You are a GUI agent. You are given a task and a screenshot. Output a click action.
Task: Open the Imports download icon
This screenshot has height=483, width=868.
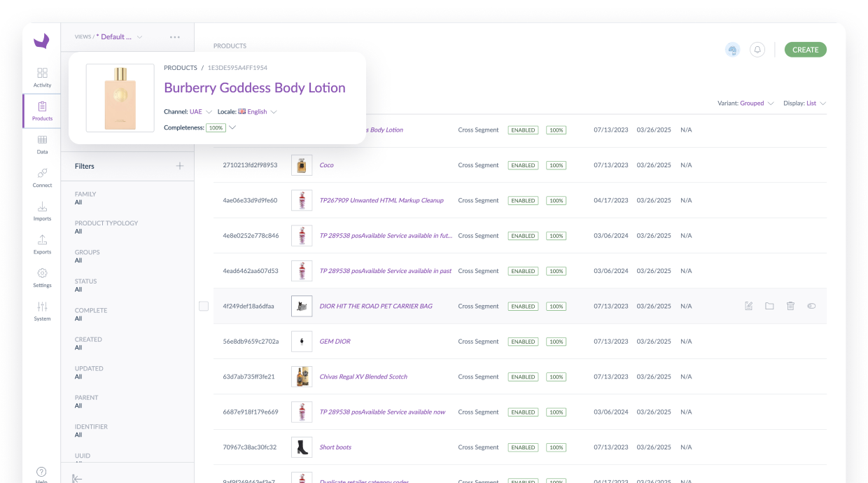click(42, 206)
